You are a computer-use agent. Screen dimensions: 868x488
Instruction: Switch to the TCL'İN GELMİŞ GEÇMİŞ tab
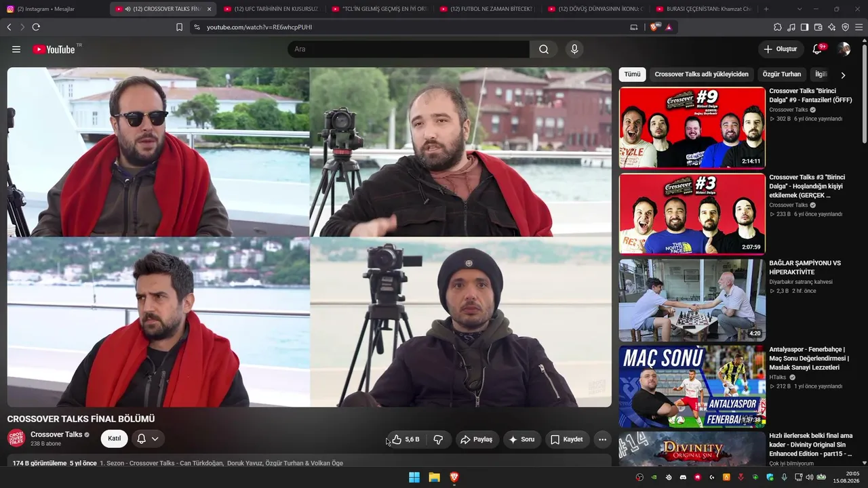379,9
